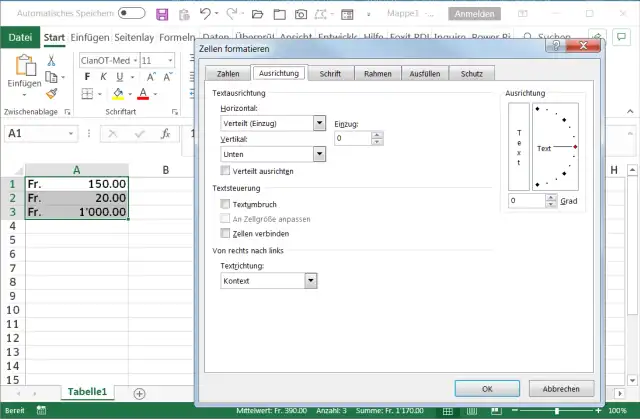Add a new sheet with plus icon
The image size is (640, 419).
(139, 394)
